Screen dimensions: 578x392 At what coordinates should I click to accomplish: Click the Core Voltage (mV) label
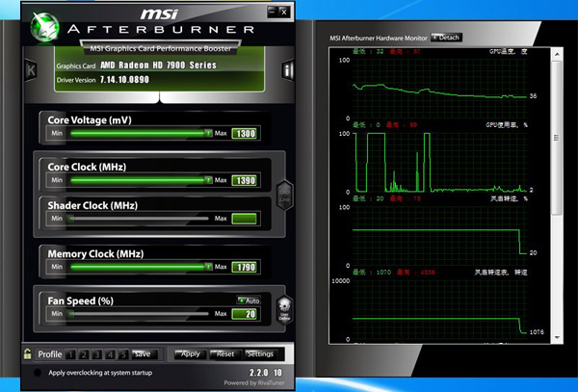90,120
